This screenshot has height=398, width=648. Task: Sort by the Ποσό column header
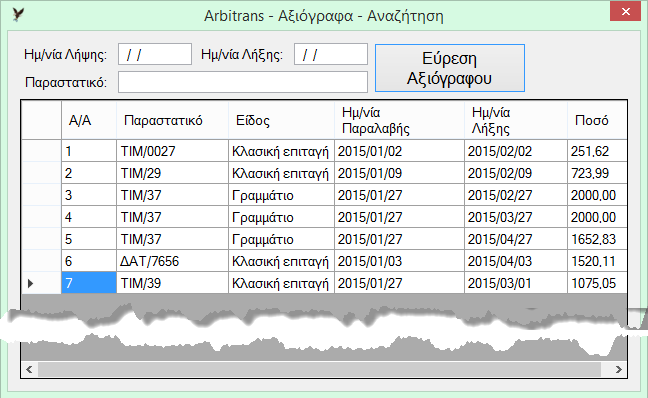597,120
